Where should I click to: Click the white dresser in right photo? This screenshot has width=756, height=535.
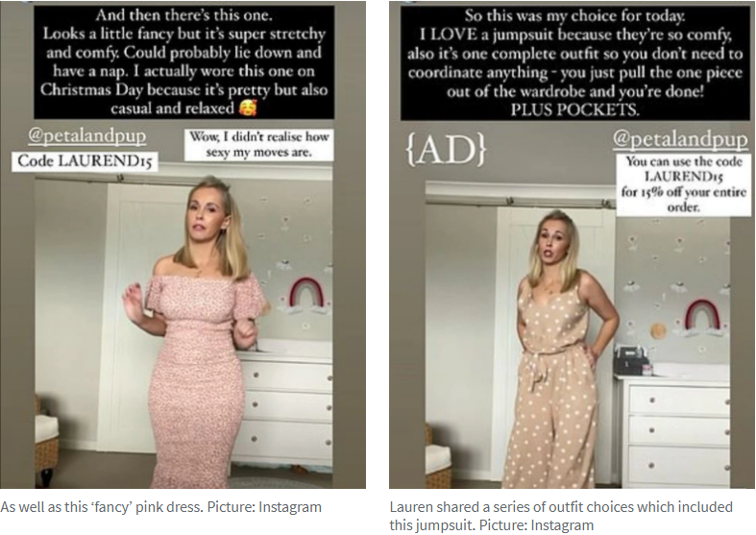674,429
